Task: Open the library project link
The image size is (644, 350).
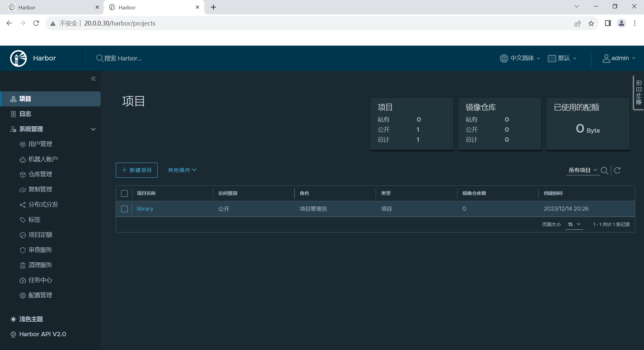Action: pos(145,209)
